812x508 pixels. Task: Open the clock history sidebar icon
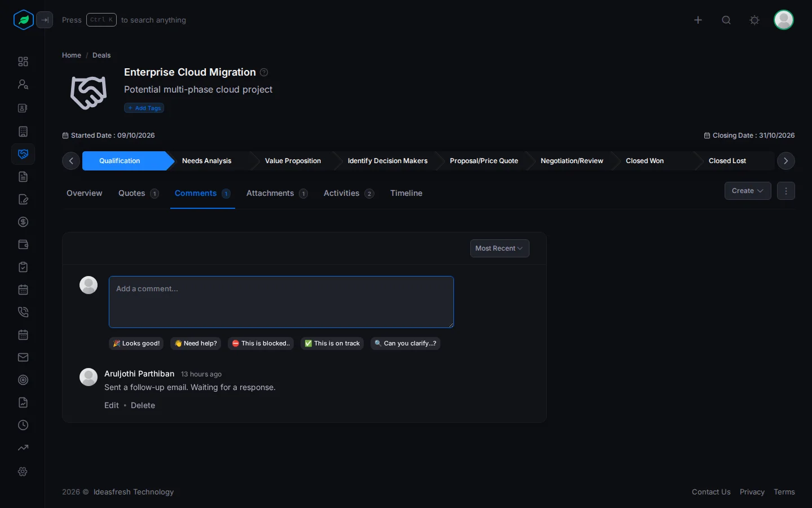click(x=23, y=425)
